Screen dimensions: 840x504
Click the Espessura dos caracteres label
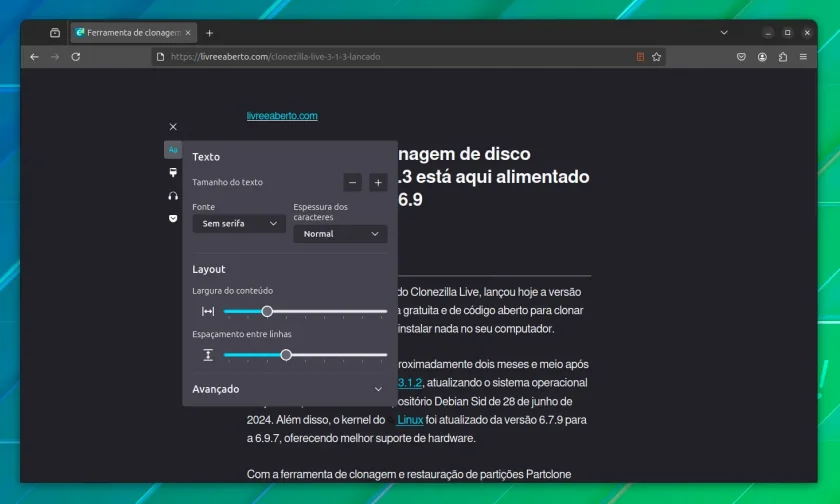point(320,212)
